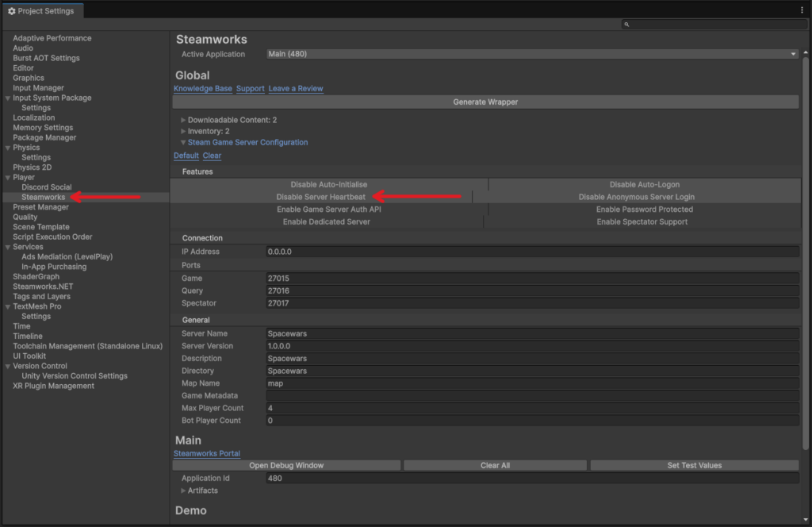The height and width of the screenshot is (527, 812).
Task: Collapse Steam Game Server Configuration section
Action: pyautogui.click(x=183, y=143)
